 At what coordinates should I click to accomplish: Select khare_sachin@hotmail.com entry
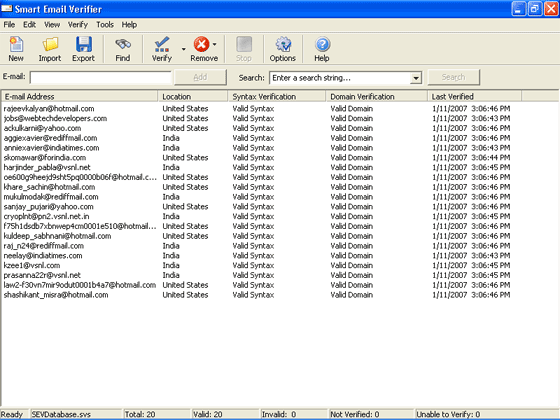(49, 187)
